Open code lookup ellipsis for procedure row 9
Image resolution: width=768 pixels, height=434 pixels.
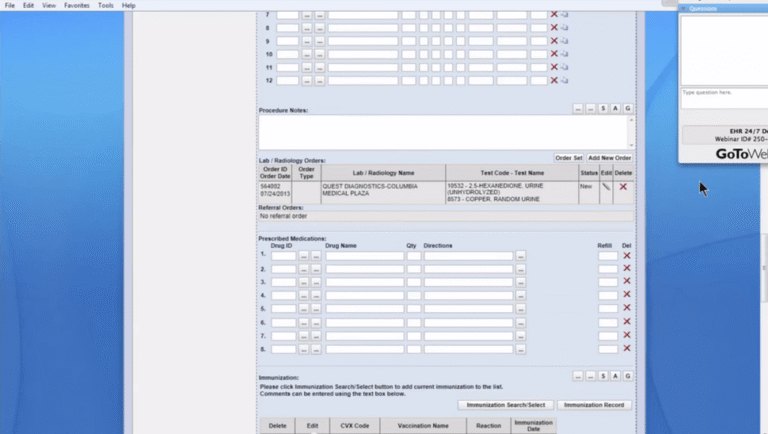[307, 41]
